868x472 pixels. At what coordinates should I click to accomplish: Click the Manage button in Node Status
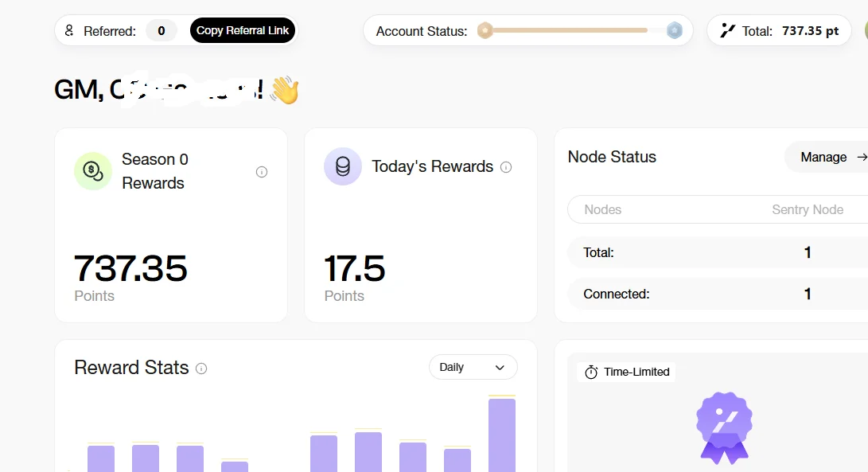point(826,158)
